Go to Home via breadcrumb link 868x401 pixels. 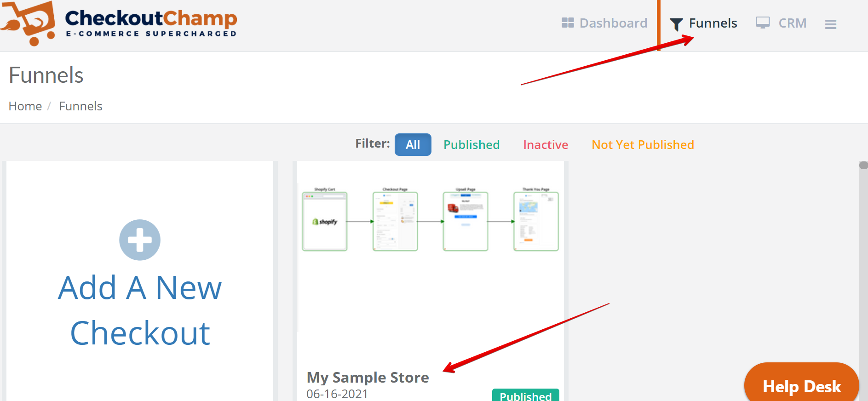pyautogui.click(x=25, y=106)
